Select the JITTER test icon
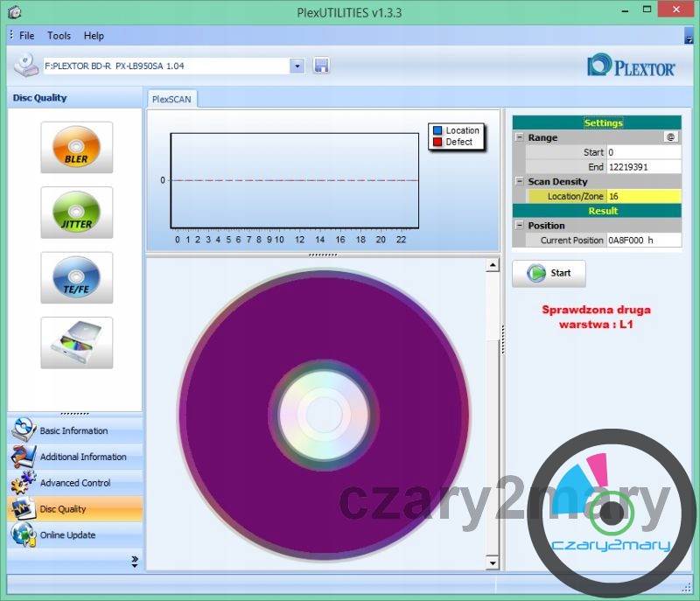The height and width of the screenshot is (601, 700). point(77,213)
